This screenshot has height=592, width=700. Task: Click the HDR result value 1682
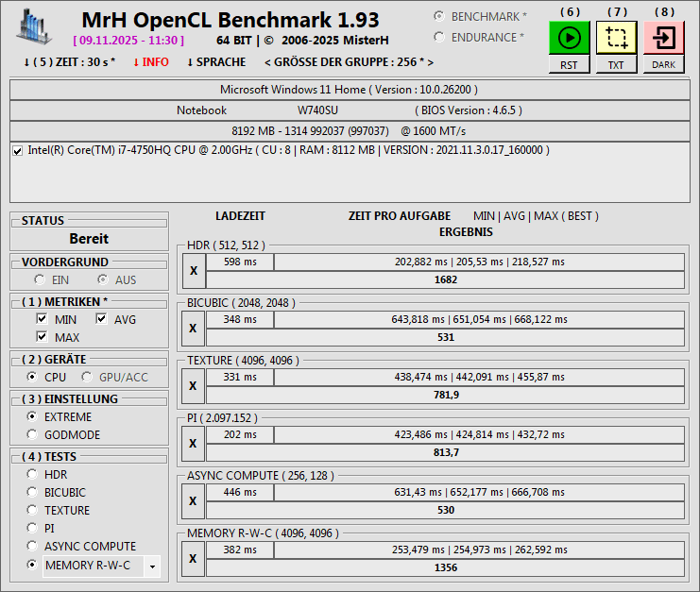pyautogui.click(x=446, y=279)
